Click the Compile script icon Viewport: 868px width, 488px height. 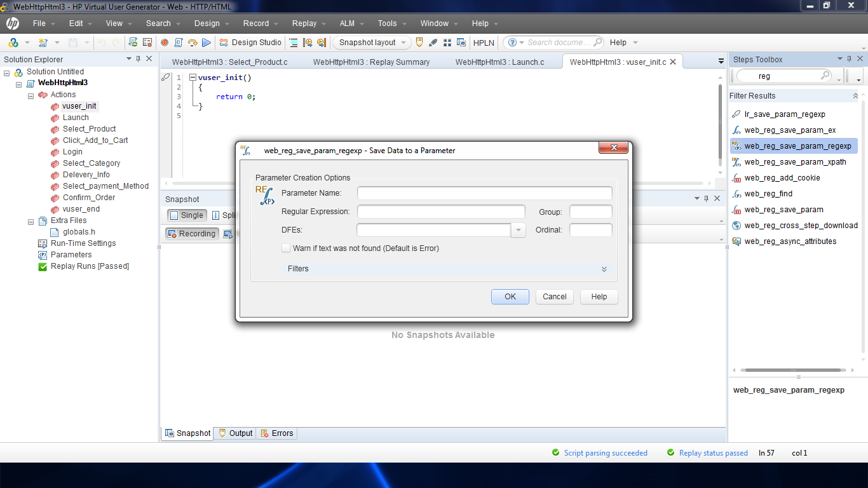click(x=179, y=43)
